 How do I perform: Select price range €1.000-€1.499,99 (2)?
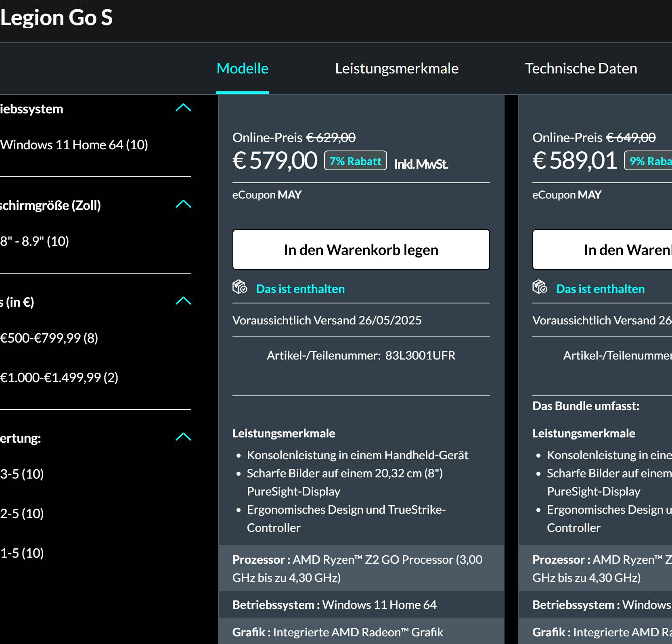pyautogui.click(x=59, y=378)
